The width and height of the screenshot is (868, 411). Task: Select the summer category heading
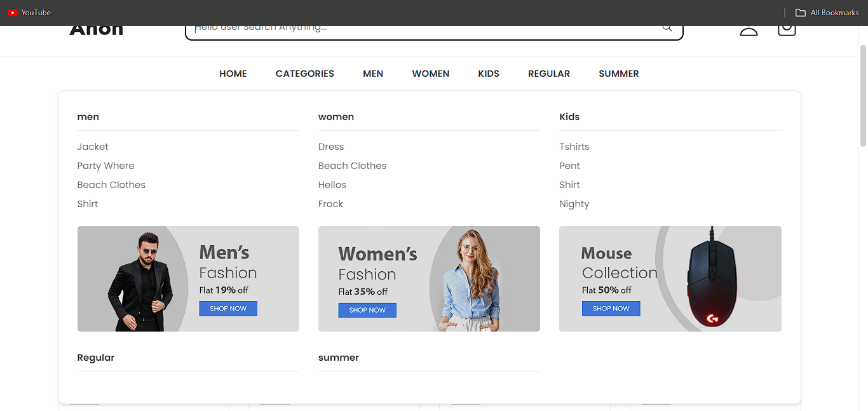(339, 358)
